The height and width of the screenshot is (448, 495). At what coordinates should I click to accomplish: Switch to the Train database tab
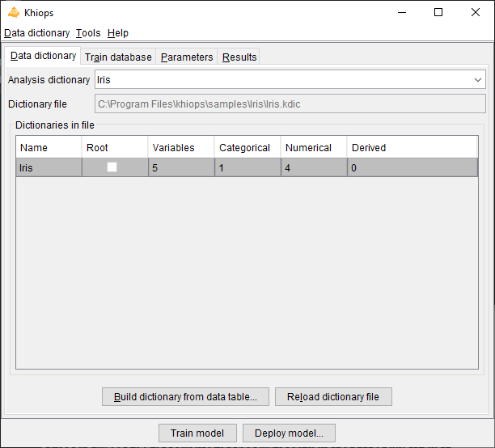tap(118, 57)
